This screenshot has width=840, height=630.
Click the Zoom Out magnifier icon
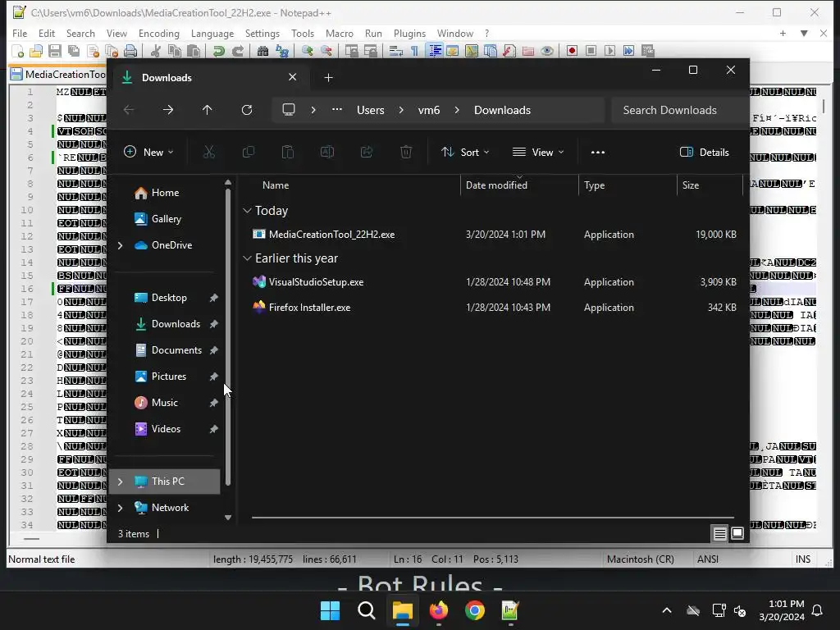point(326,51)
